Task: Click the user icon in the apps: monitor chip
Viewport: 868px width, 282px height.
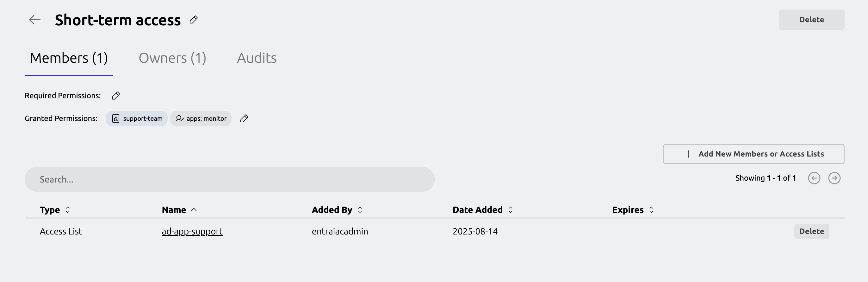Action: 180,119
